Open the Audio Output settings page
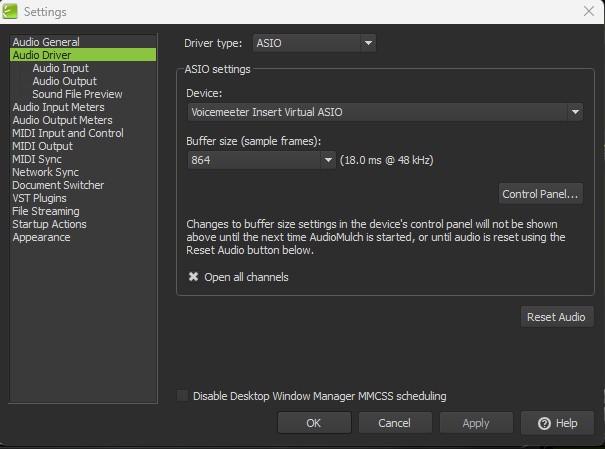This screenshot has width=605, height=449. pyautogui.click(x=64, y=81)
